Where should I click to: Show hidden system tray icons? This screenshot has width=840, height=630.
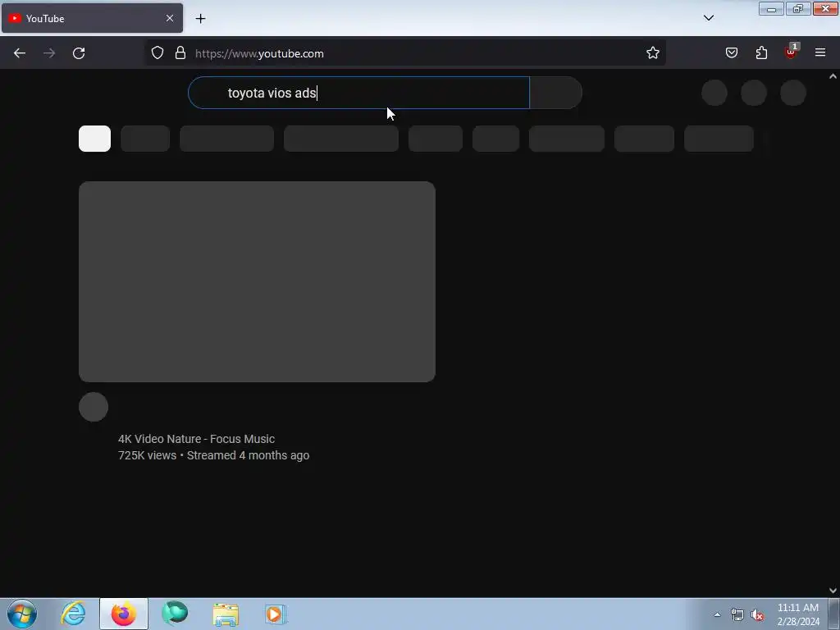click(x=717, y=614)
